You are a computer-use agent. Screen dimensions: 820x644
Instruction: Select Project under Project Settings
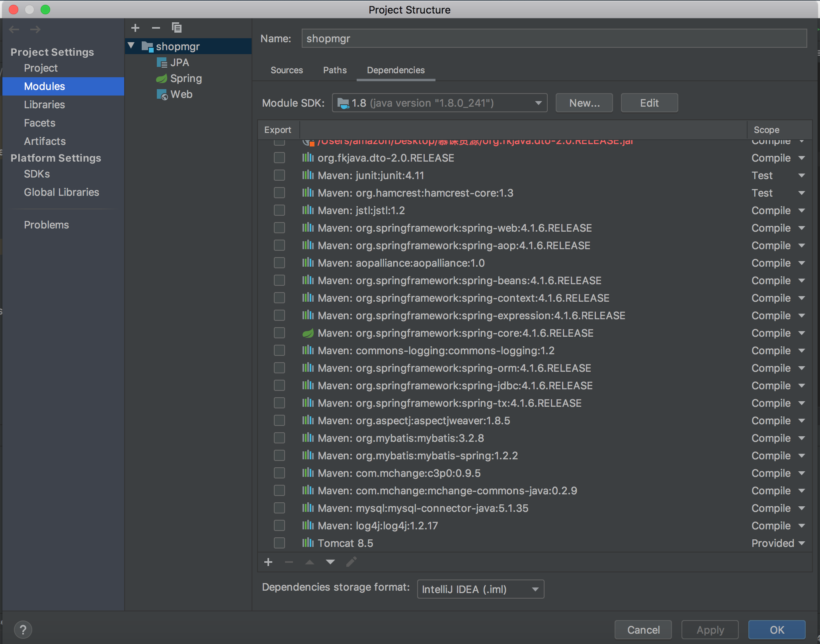41,68
